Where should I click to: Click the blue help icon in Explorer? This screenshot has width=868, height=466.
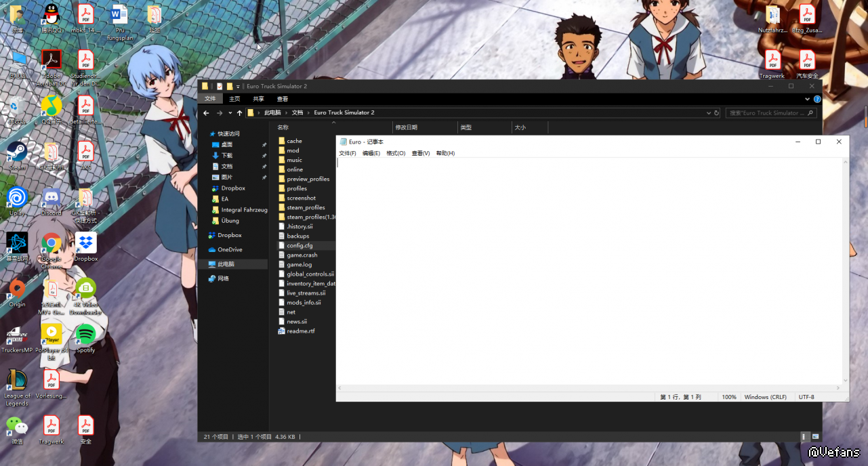[x=817, y=99]
